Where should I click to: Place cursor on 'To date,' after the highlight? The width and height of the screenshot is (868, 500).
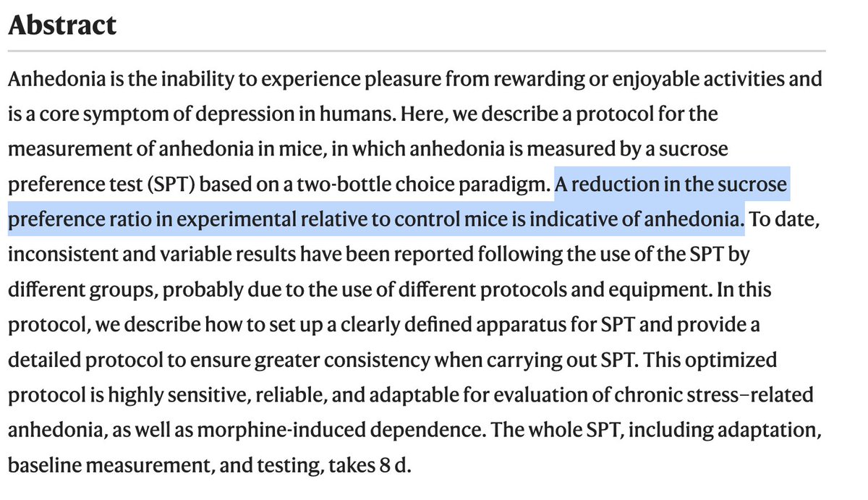pos(785,219)
